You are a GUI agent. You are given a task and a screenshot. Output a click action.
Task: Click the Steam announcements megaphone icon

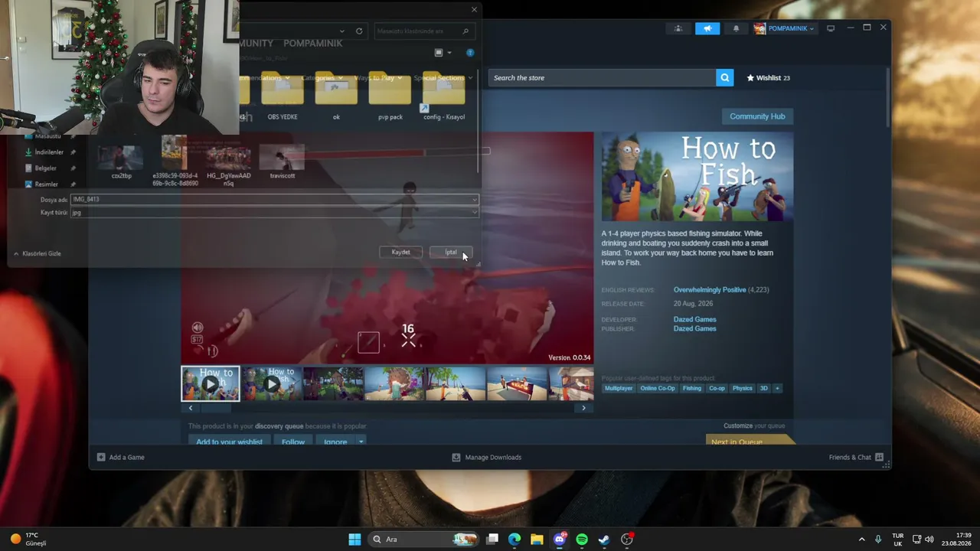click(x=707, y=28)
